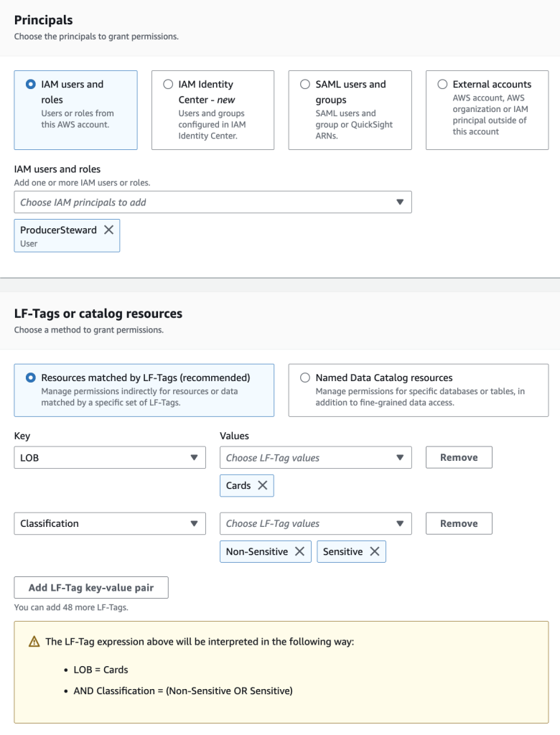Remove the Sensitive tag value
The height and width of the screenshot is (735, 560).
[374, 551]
